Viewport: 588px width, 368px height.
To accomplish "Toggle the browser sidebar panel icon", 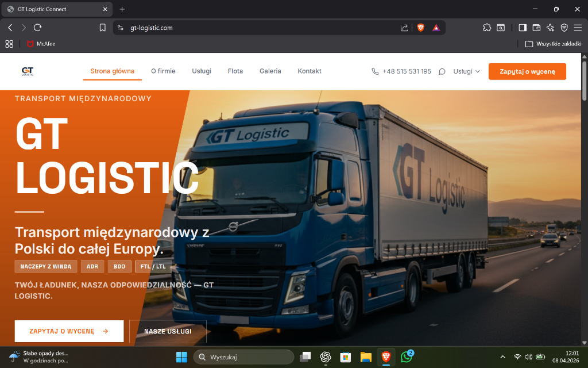I will [523, 28].
